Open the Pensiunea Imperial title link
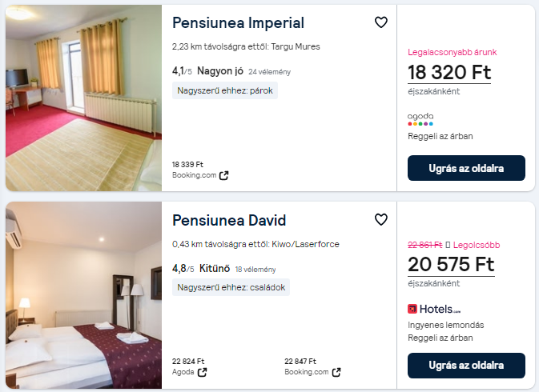 (238, 22)
